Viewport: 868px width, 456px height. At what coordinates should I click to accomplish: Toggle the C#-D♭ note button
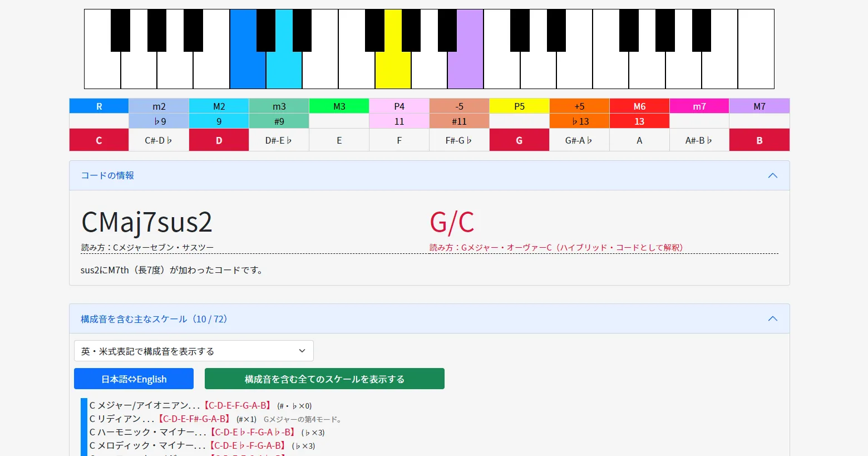click(x=159, y=140)
